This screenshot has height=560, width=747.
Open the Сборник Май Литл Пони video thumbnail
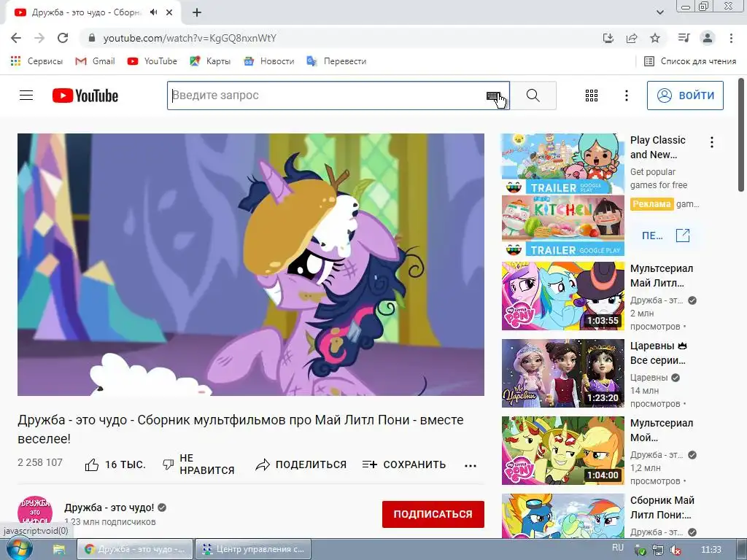pos(562,516)
